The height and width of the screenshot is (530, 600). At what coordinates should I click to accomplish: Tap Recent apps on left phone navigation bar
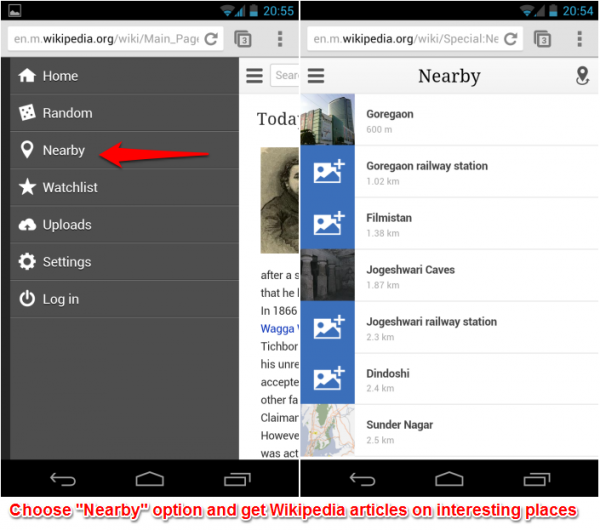[x=237, y=479]
